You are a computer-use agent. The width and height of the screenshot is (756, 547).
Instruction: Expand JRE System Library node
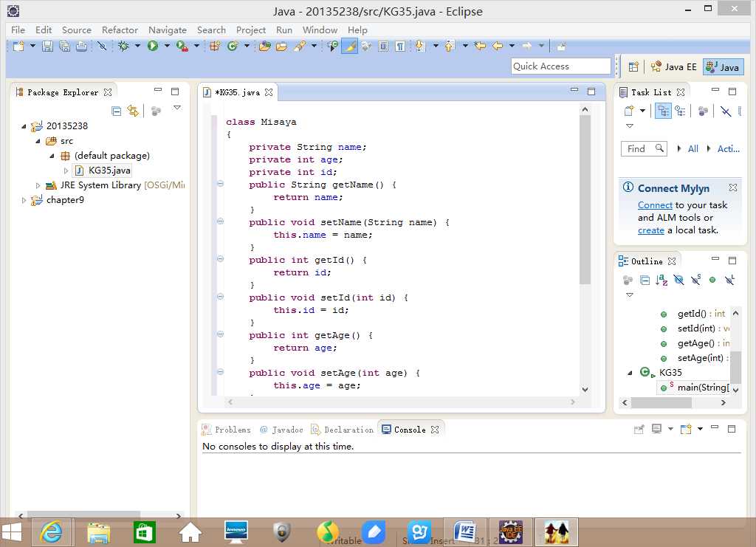38,185
